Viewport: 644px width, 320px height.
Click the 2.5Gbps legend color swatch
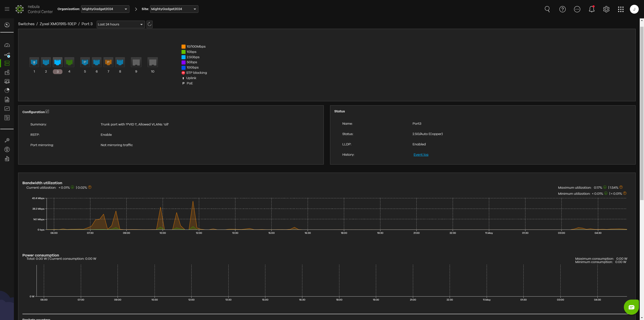(x=184, y=57)
